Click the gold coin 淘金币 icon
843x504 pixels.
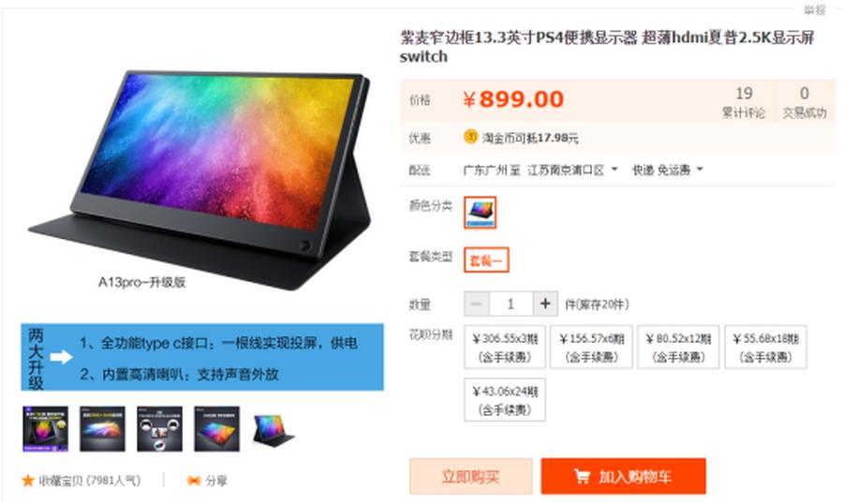(x=470, y=137)
